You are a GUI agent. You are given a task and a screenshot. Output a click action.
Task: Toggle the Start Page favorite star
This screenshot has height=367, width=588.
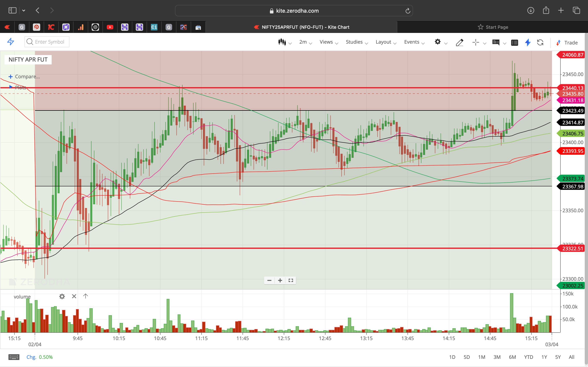(x=481, y=27)
